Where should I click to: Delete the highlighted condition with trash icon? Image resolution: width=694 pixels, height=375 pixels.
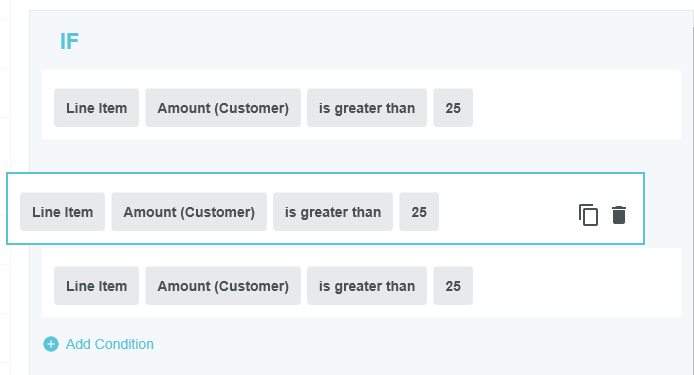[619, 215]
